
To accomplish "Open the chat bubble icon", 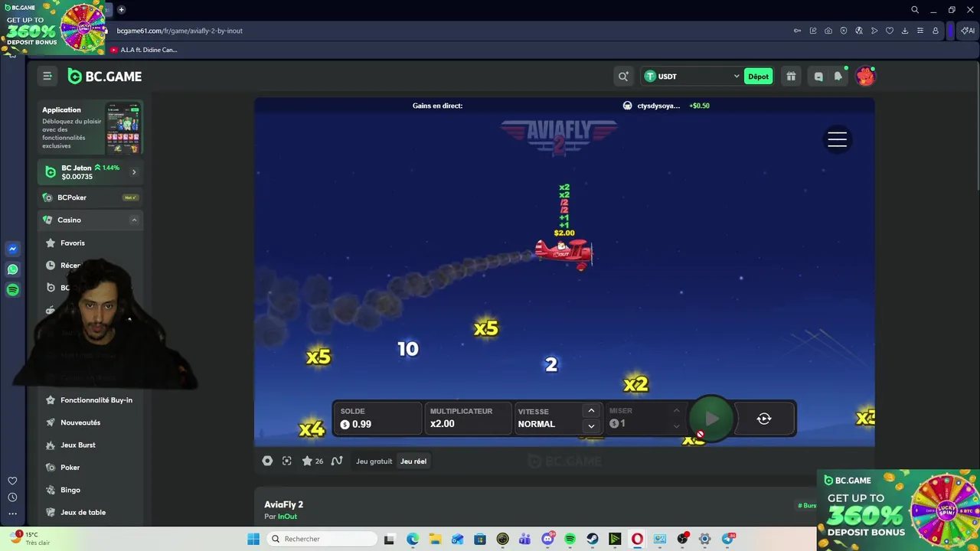I will click(x=818, y=77).
